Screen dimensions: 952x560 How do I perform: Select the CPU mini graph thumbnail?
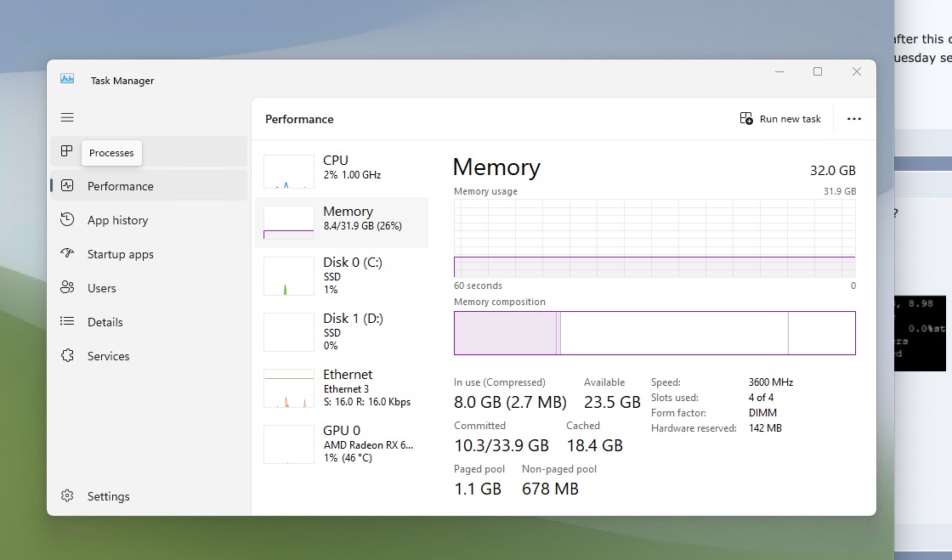tap(288, 171)
